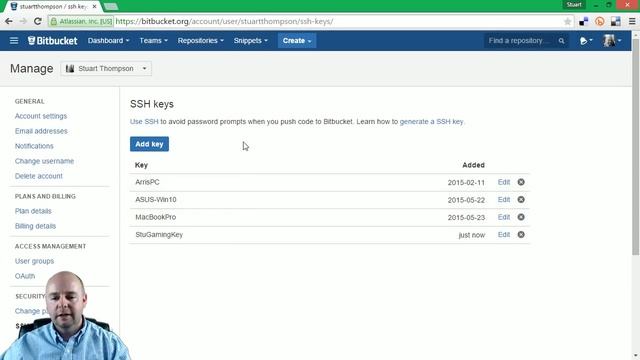Image resolution: width=640 pixels, height=360 pixels.
Task: Click the Add key button
Action: [149, 144]
